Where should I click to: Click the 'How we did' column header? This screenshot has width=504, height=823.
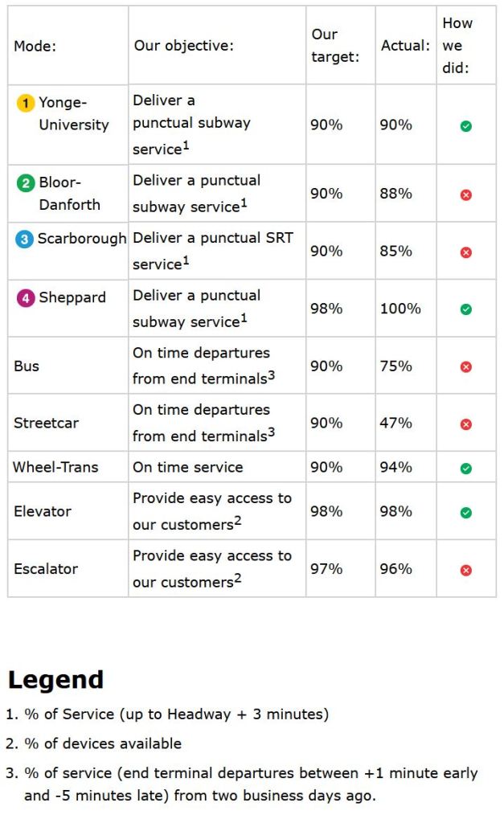click(x=457, y=46)
